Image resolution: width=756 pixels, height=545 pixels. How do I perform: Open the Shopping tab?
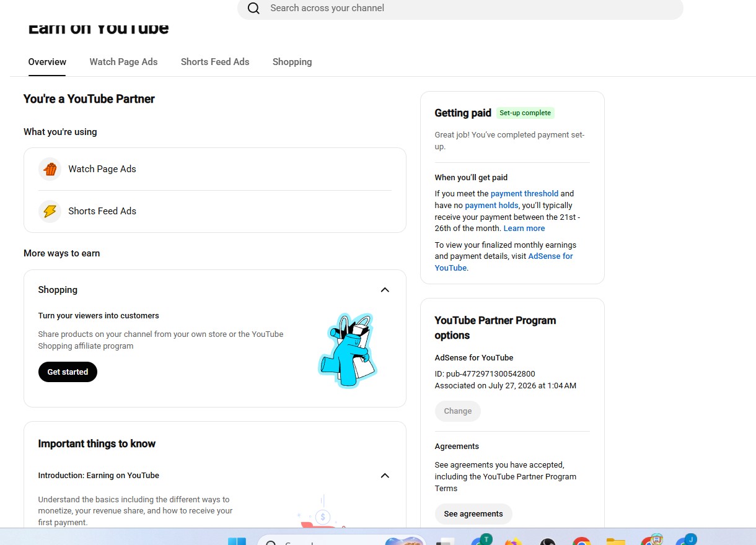(292, 62)
